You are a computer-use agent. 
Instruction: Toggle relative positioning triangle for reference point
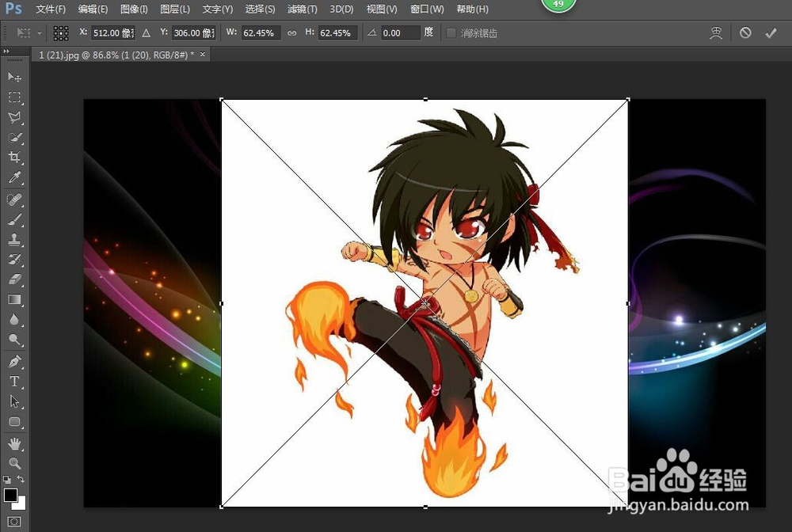point(146,33)
